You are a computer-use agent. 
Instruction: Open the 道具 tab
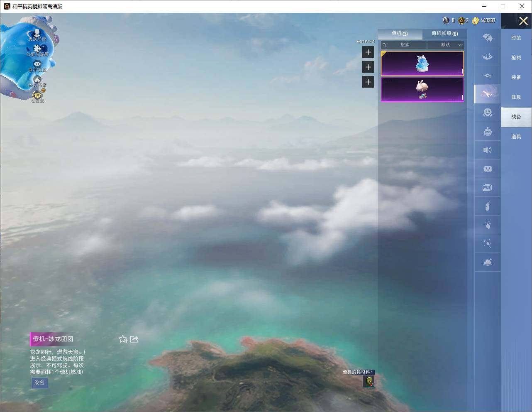click(516, 137)
